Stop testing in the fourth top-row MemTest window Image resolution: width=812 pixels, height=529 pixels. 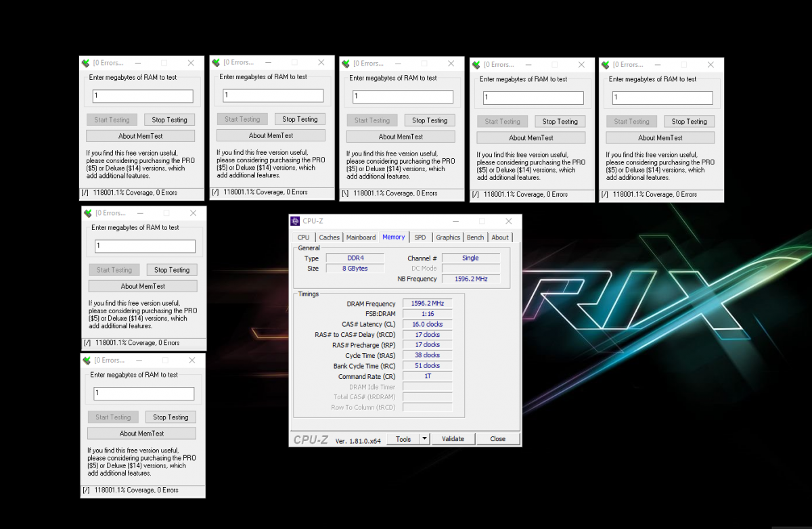click(x=560, y=122)
